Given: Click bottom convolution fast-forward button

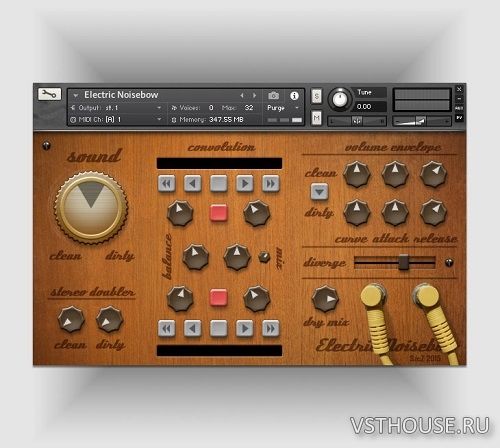Looking at the screenshot, I should click(x=271, y=329).
